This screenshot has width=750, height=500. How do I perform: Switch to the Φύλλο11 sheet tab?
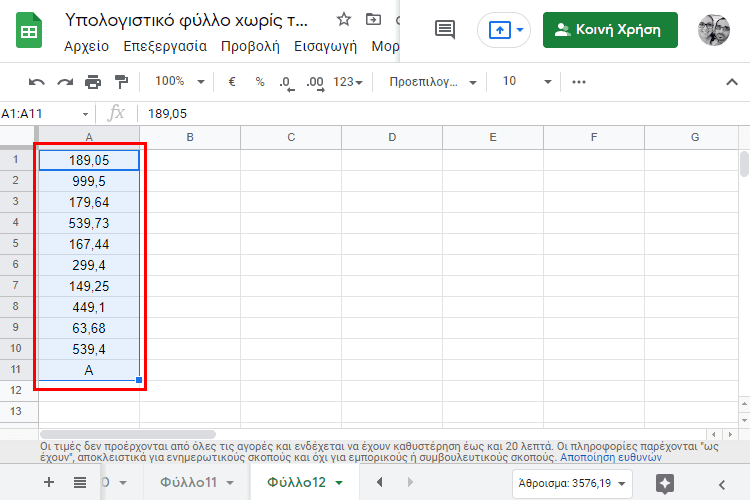pos(188,482)
